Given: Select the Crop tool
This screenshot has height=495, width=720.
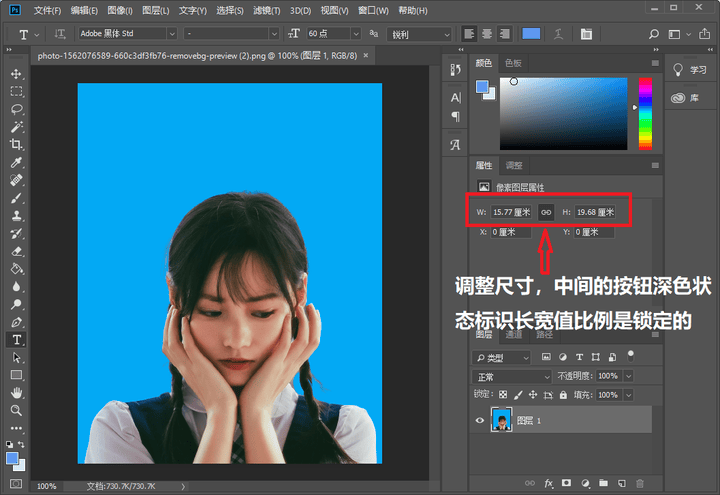Looking at the screenshot, I should point(17,145).
